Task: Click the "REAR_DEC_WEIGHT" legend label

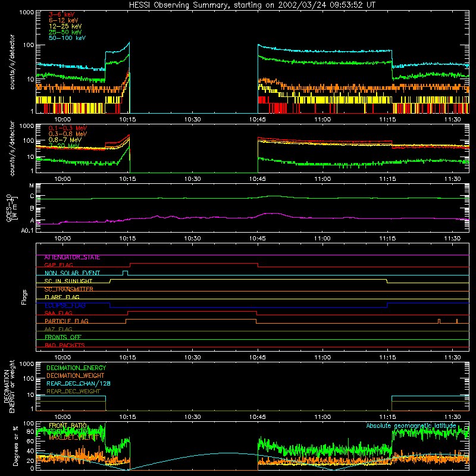Action: point(73,392)
